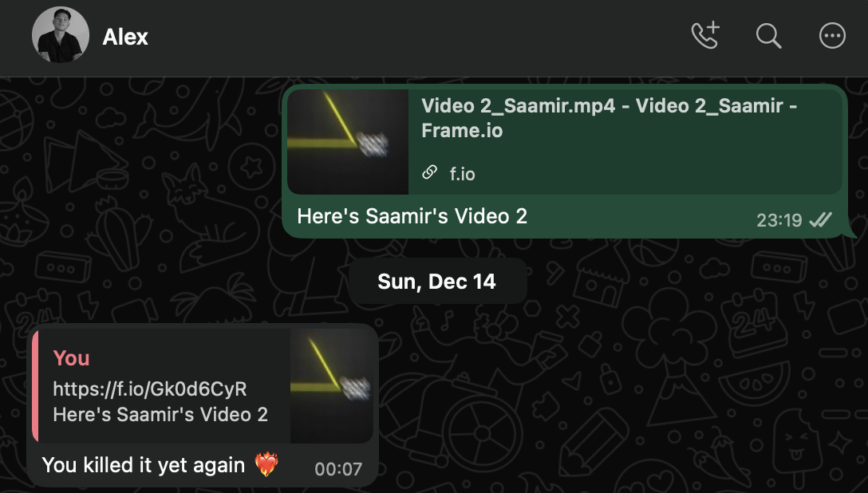Click the Video 2_Saamir.mp4 link title

[610, 117]
